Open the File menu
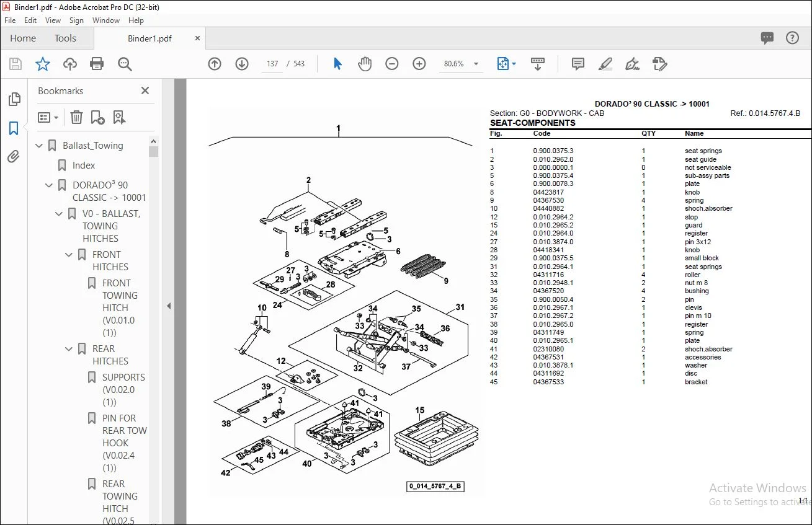The image size is (812, 525). click(10, 20)
